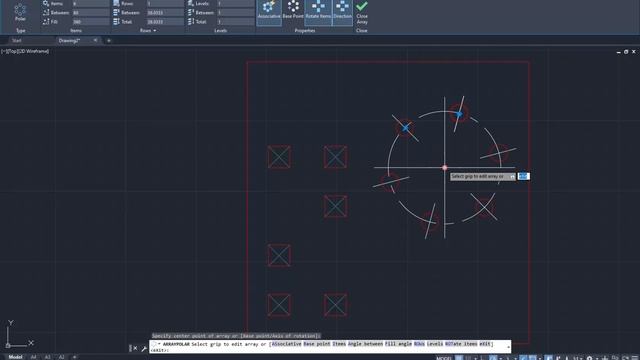Choose Base point option in command line
This screenshot has width=640, height=360.
[x=317, y=344]
